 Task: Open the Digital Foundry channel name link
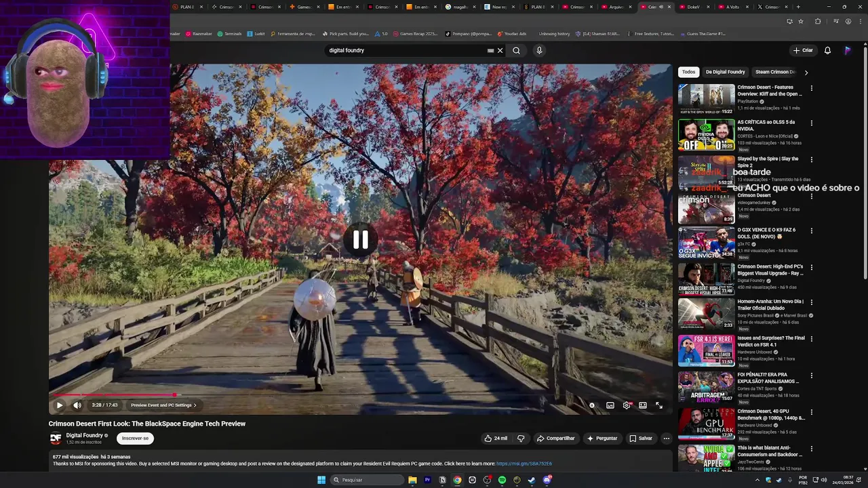coord(85,435)
